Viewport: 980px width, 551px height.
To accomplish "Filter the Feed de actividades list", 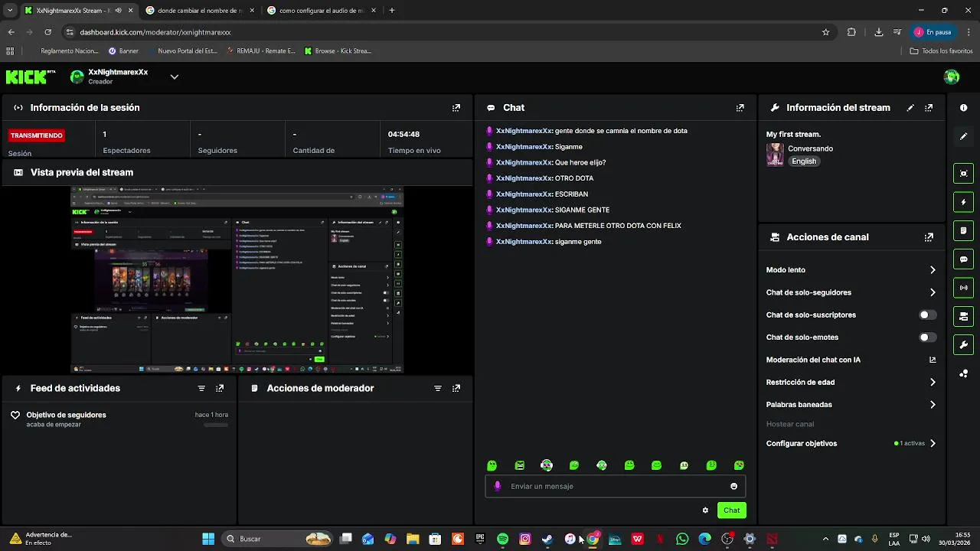I will pyautogui.click(x=201, y=389).
